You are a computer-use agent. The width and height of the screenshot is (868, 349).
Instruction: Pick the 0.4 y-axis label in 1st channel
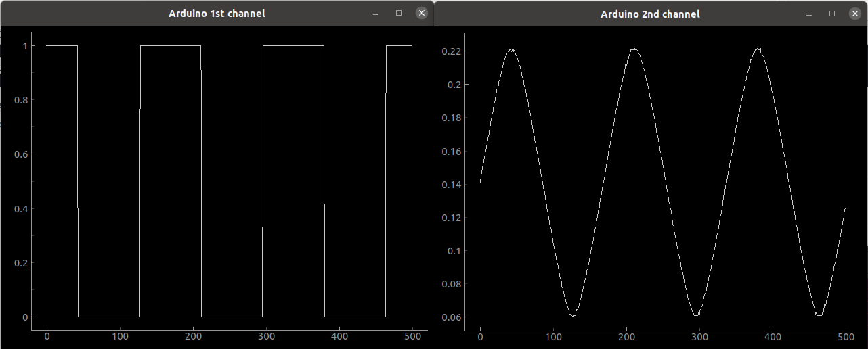(20, 208)
